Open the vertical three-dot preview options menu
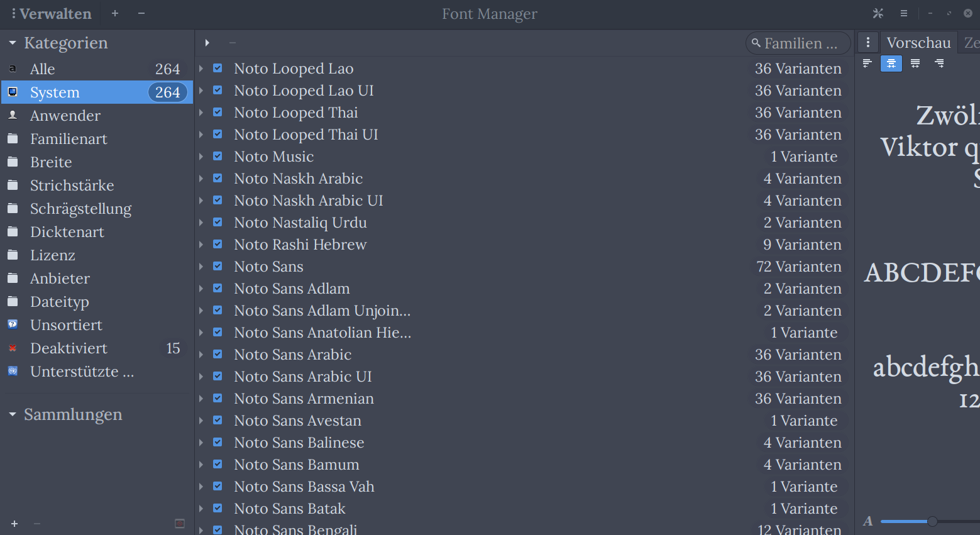The height and width of the screenshot is (535, 980). point(868,42)
